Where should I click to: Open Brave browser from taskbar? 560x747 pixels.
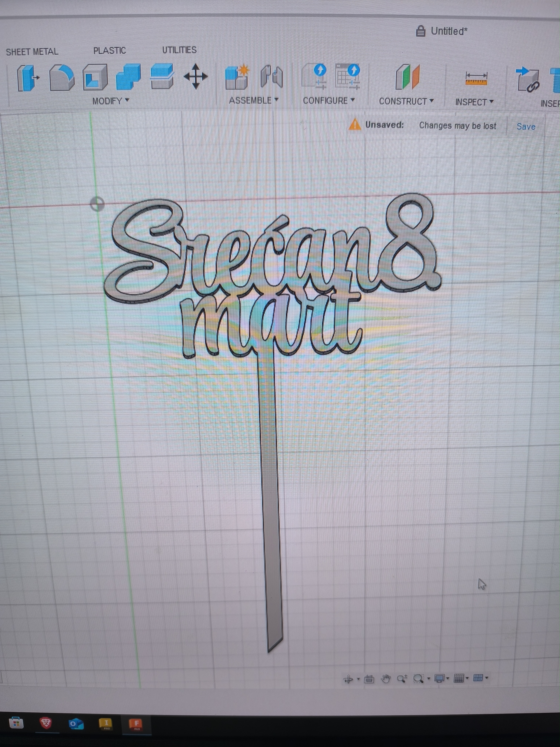coord(46,723)
